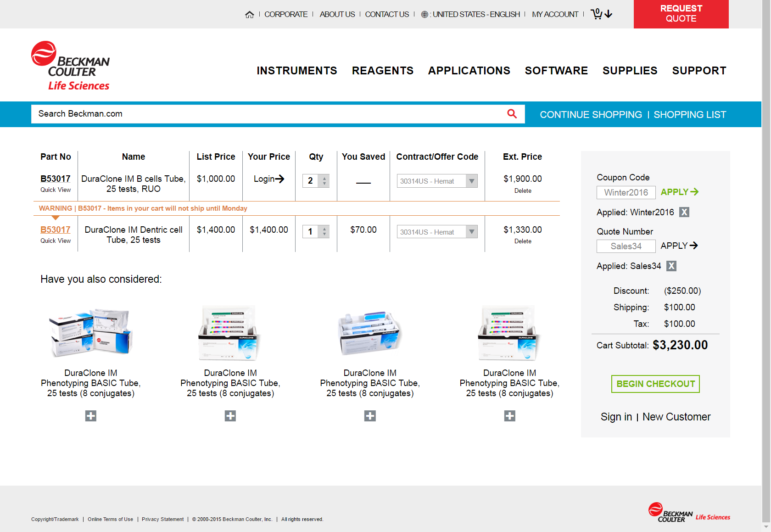
Task: Open UNITED STATES - ENGLISH region selector
Action: pos(476,14)
